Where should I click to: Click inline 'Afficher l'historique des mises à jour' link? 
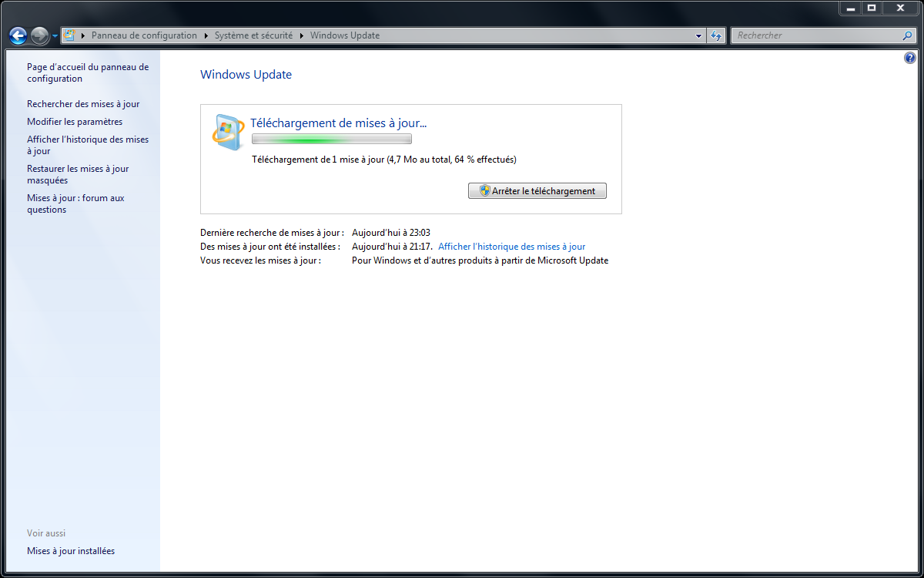512,247
